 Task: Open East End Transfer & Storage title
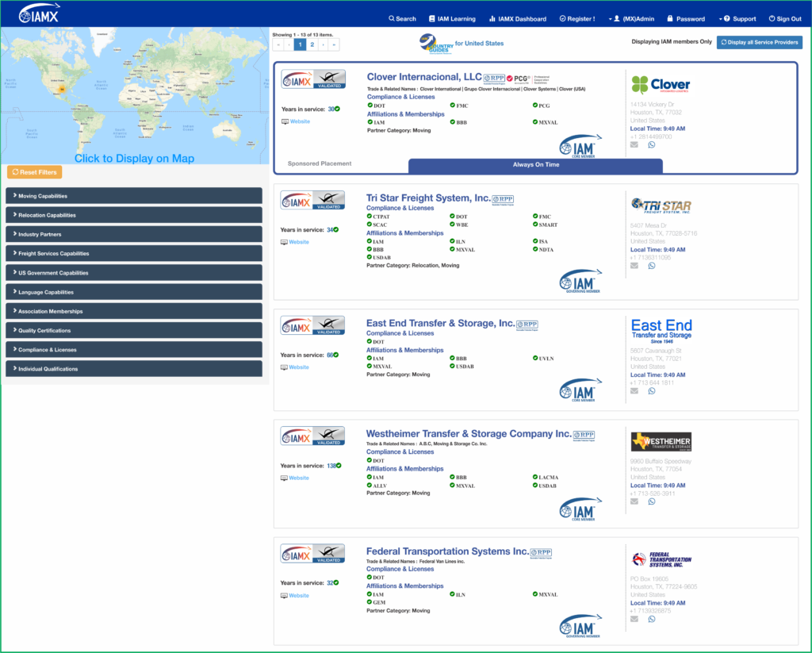tap(441, 324)
